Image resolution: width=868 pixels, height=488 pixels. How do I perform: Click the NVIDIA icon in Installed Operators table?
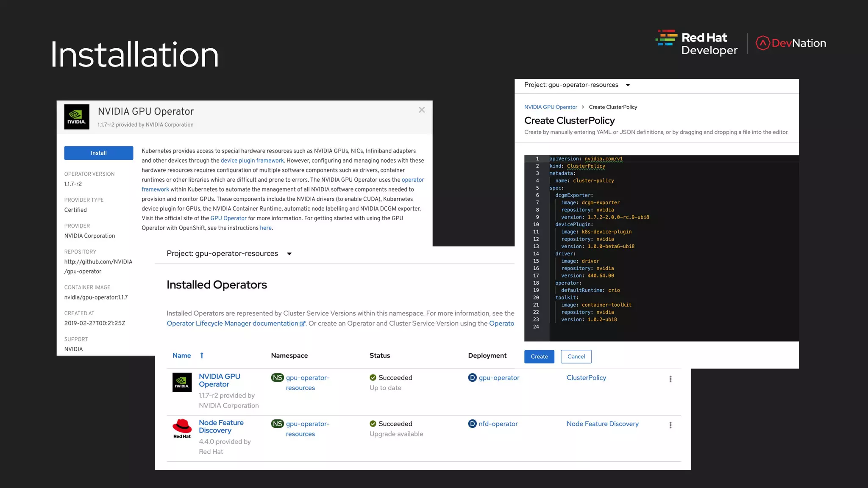[182, 382]
